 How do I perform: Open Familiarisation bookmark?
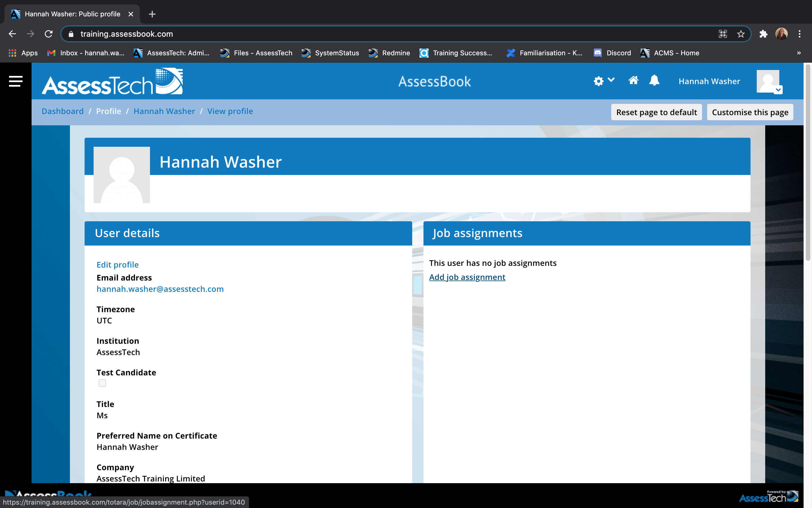point(544,53)
